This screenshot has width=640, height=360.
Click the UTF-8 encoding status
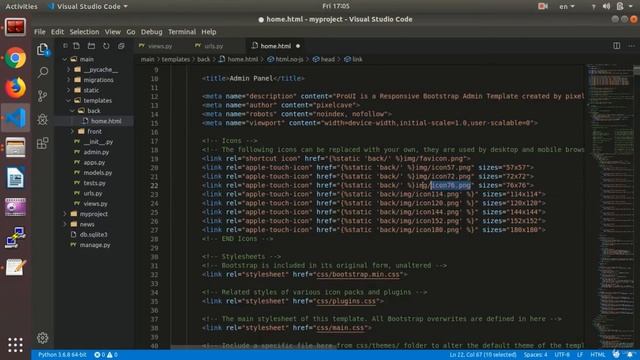coord(562,355)
